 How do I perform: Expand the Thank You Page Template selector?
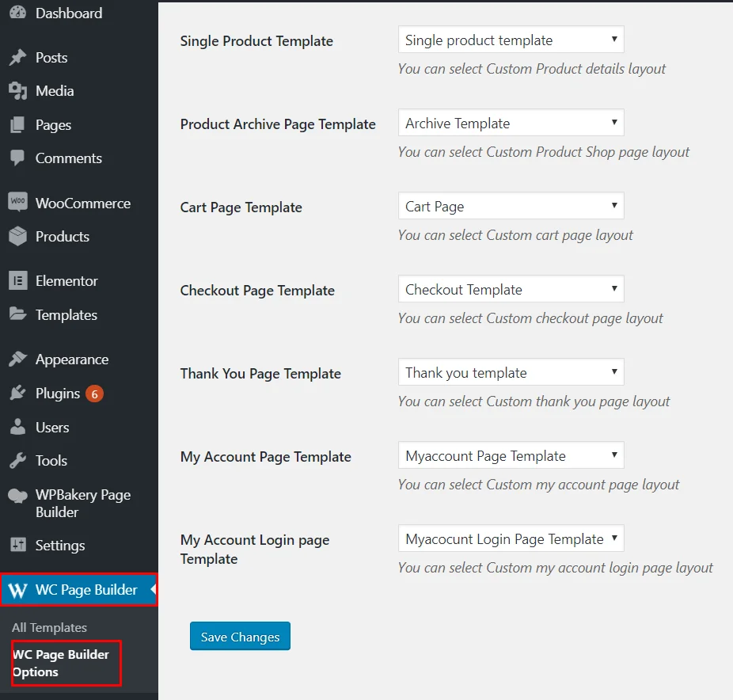511,371
